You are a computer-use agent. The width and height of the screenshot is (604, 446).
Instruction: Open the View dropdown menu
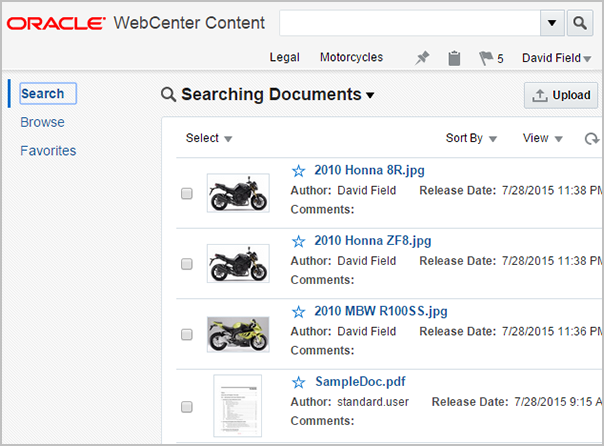point(542,138)
